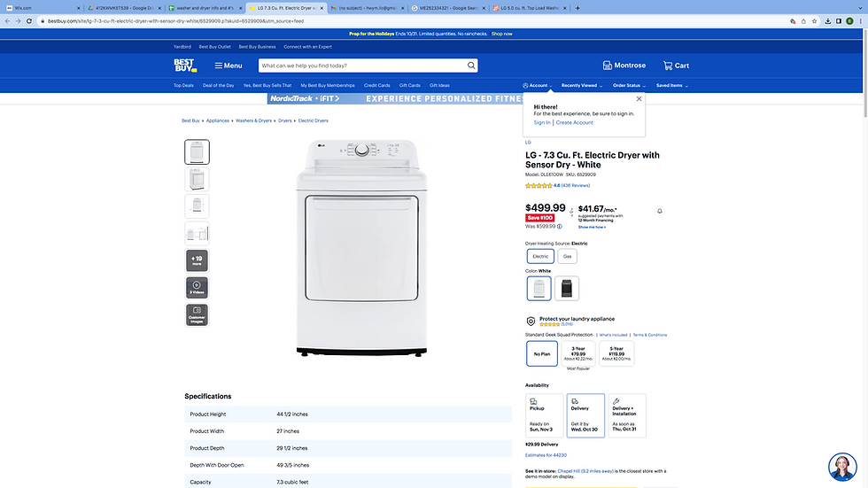Viewport: 868px width, 488px height.
Task: Focus the product search field
Action: point(362,66)
